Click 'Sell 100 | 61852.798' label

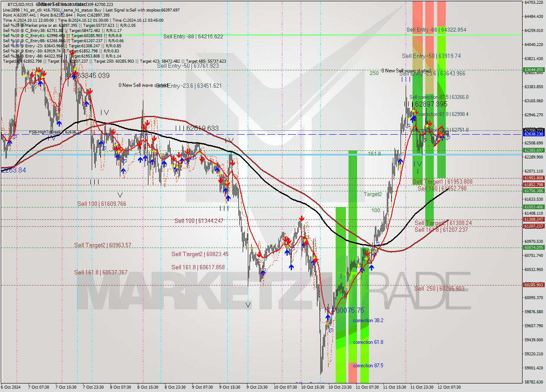pos(442,188)
